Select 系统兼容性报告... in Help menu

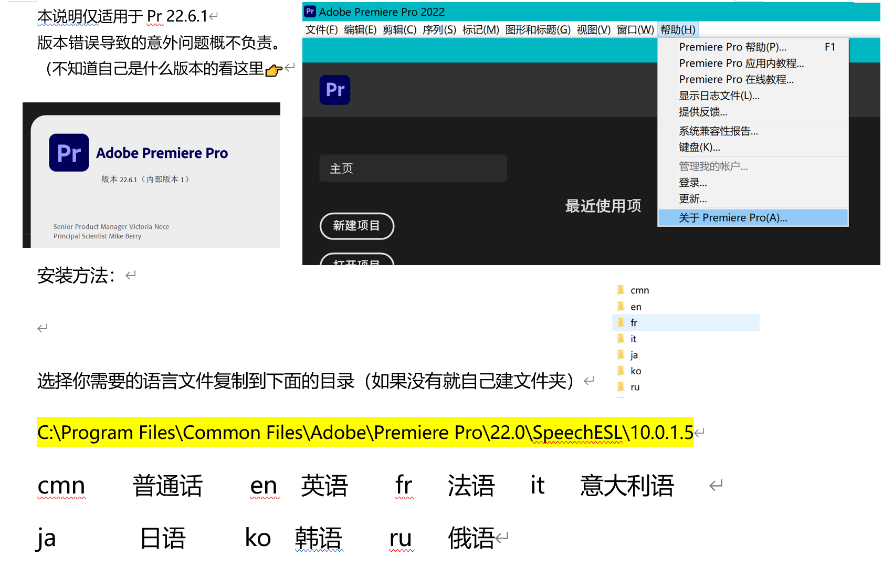click(753, 131)
